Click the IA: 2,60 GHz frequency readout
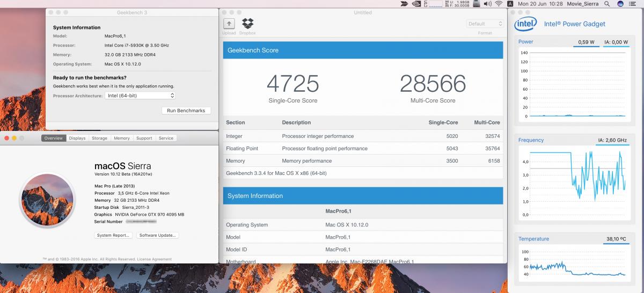 pos(613,140)
